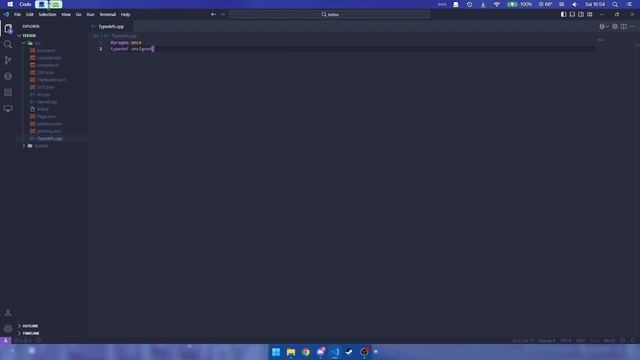
Task: Open the compile.bat file in Explorer
Action: pos(49,58)
